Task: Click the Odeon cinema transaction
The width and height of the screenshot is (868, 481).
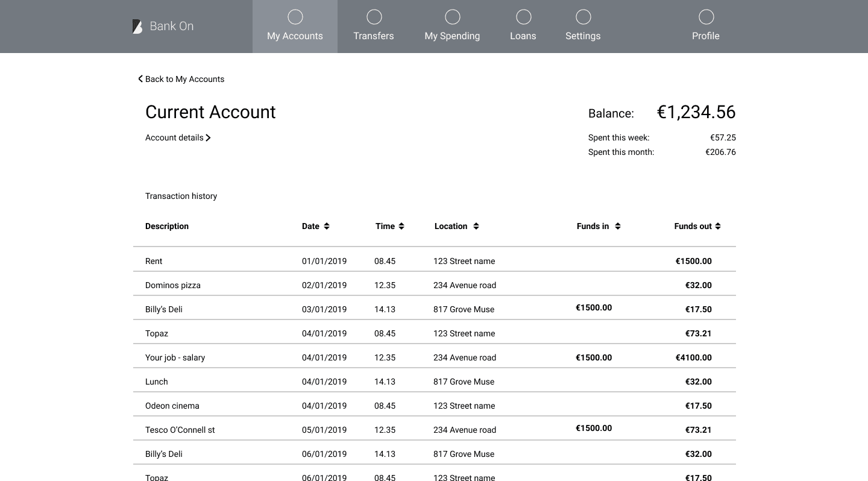Action: pyautogui.click(x=172, y=406)
